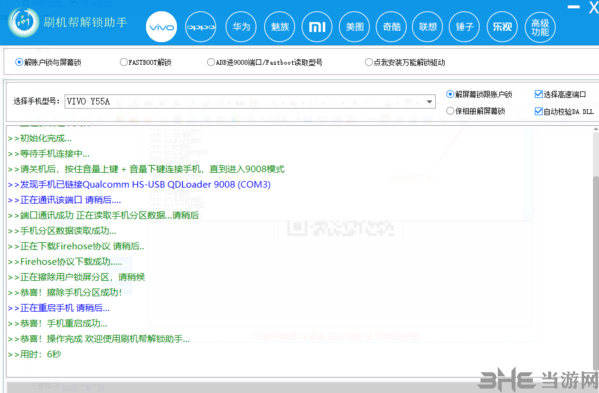Click the 选择手机型号 label

36,101
